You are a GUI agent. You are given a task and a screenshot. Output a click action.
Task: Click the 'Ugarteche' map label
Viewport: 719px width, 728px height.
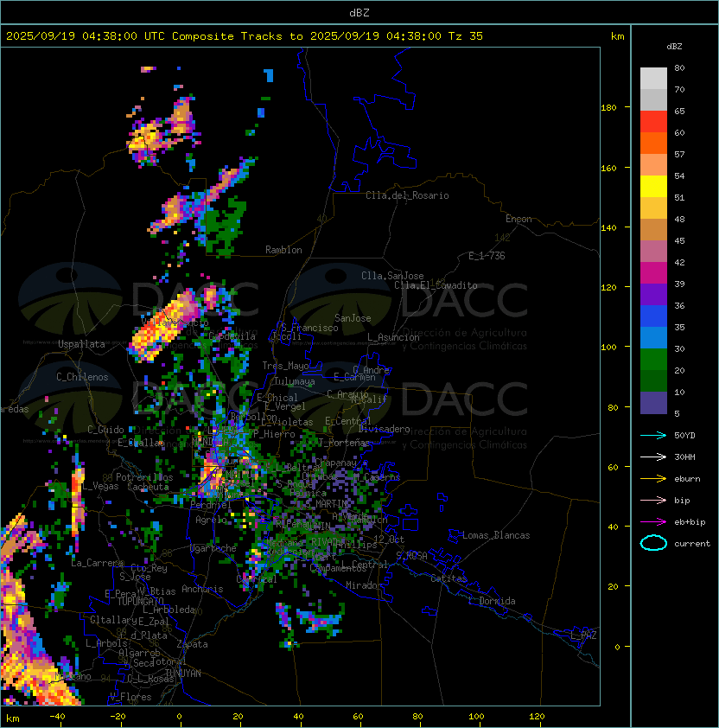pyautogui.click(x=213, y=548)
